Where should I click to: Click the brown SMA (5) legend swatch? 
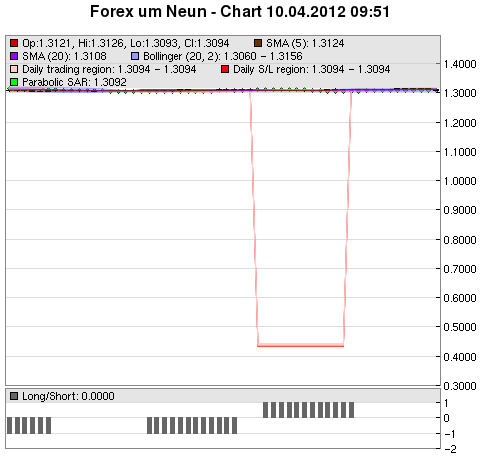coord(258,43)
